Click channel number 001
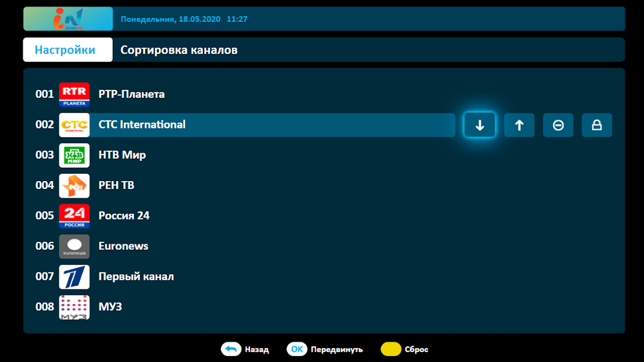Screen dimensions: 644x362 (x=45, y=95)
